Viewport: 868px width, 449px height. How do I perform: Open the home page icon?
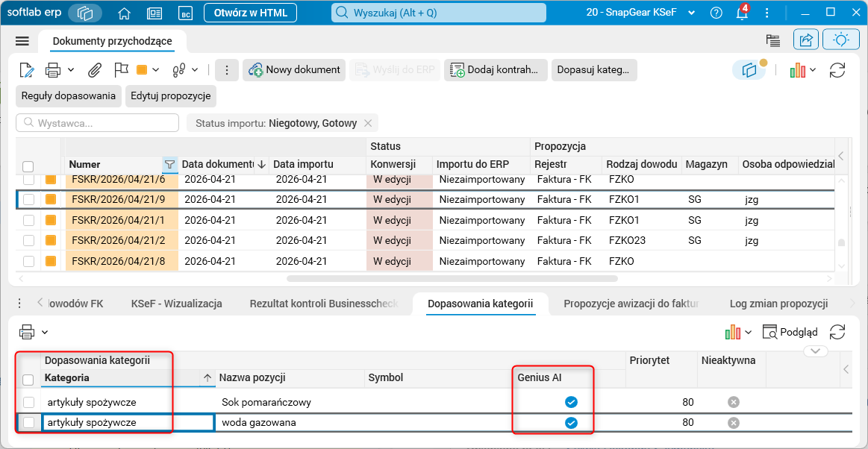click(x=125, y=13)
